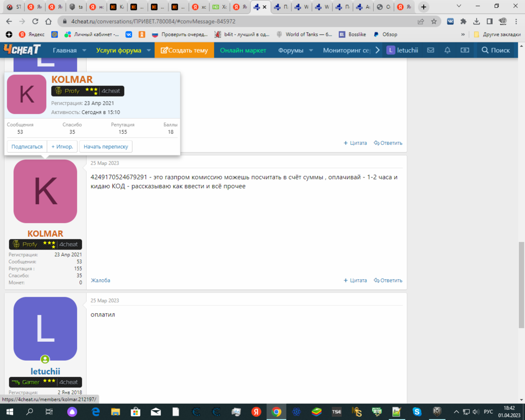The width and height of the screenshot is (525, 420).
Task: Open browser extensions puzzle icon
Action: (x=463, y=22)
